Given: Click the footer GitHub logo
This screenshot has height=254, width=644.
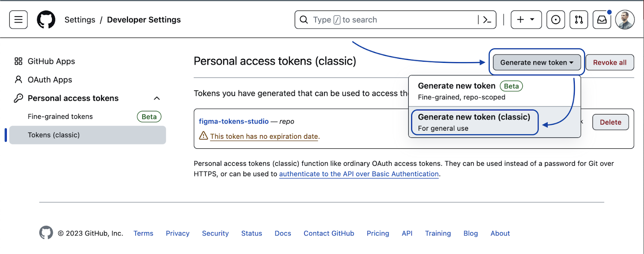Looking at the screenshot, I should [46, 233].
